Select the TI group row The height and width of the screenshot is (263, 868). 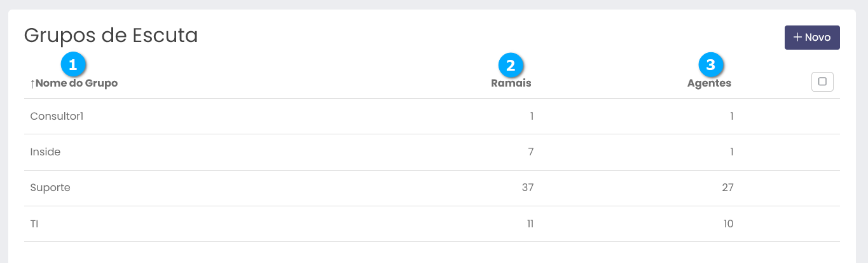[x=35, y=224]
